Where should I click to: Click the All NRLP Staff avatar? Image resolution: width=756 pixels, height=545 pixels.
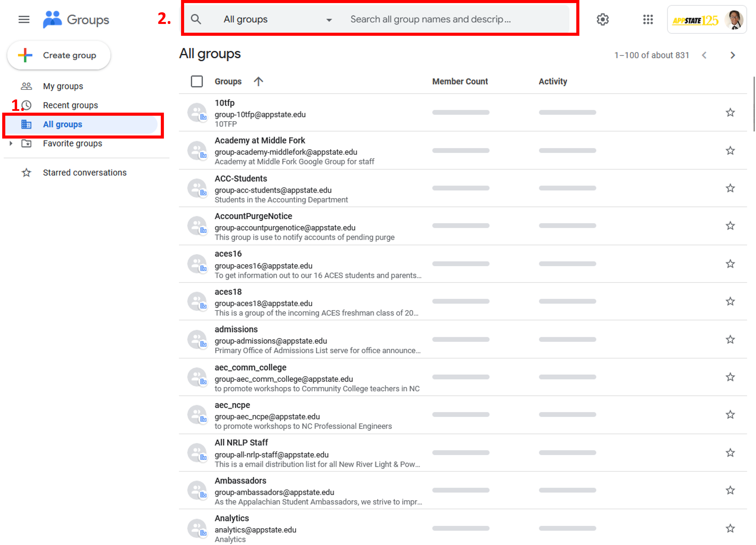[x=197, y=453]
